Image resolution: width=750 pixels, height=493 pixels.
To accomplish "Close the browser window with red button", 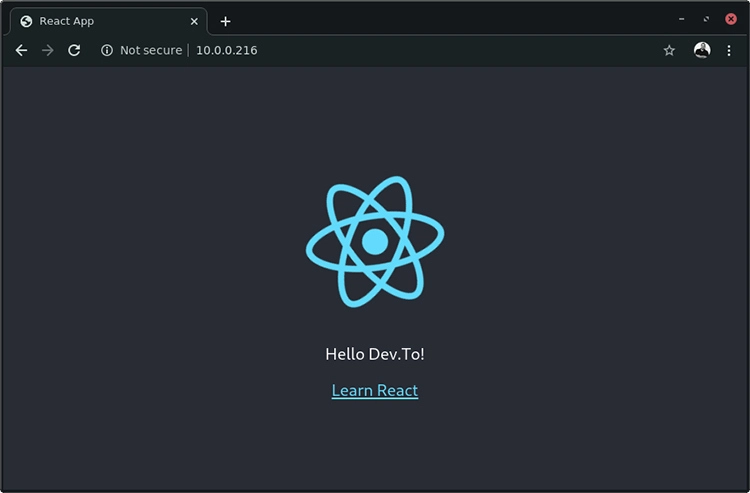I will (x=730, y=19).
